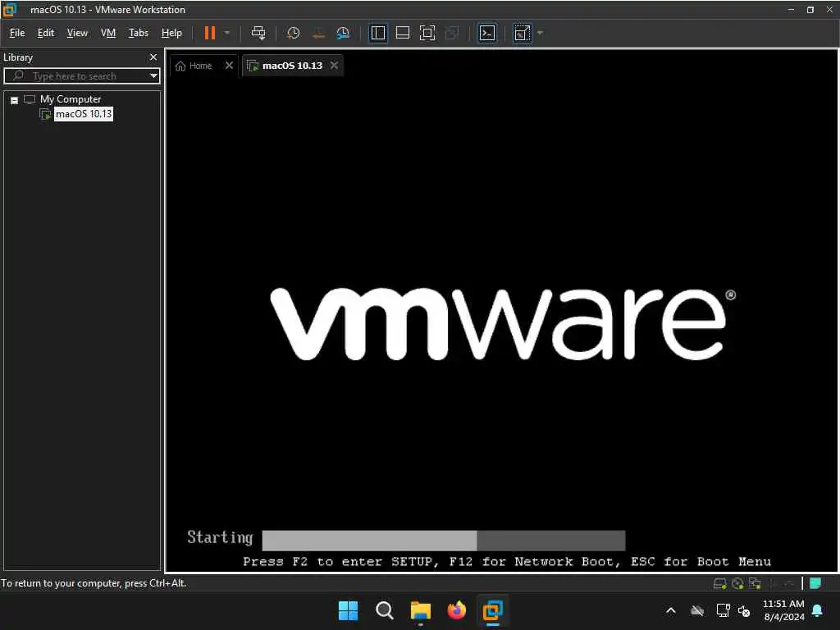Click the guest display showing the VMware logo
The width and height of the screenshot is (840, 630).
coord(502,324)
